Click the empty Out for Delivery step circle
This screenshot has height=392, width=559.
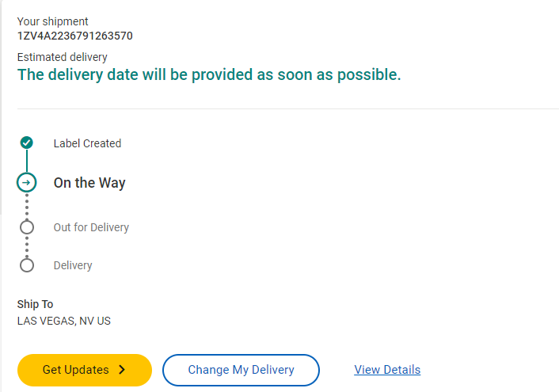click(27, 227)
